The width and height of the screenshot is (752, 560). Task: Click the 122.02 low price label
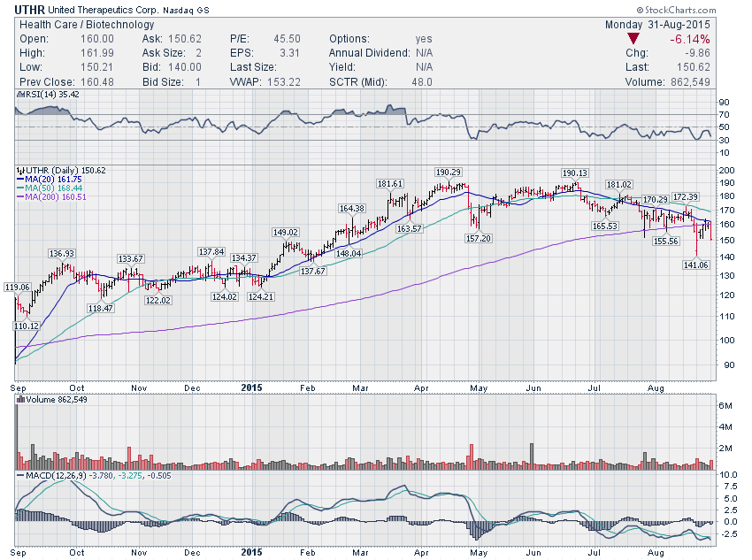[x=157, y=300]
